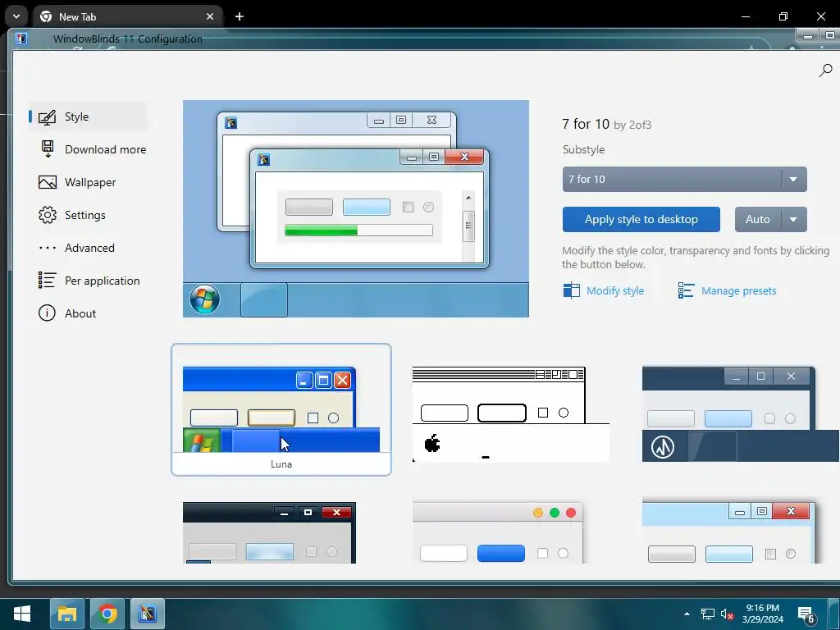The image size is (840, 630).
Task: Apply style to desktop
Action: click(x=641, y=219)
